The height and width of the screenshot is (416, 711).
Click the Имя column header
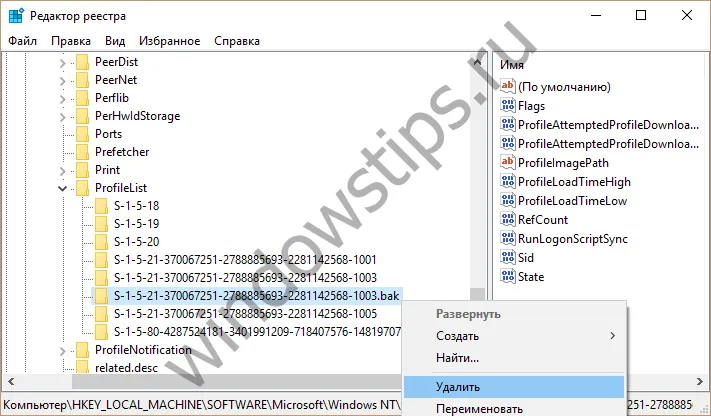click(511, 65)
